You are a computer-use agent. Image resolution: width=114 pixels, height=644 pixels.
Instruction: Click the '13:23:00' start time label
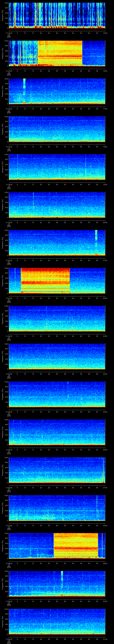click(x=9, y=374)
